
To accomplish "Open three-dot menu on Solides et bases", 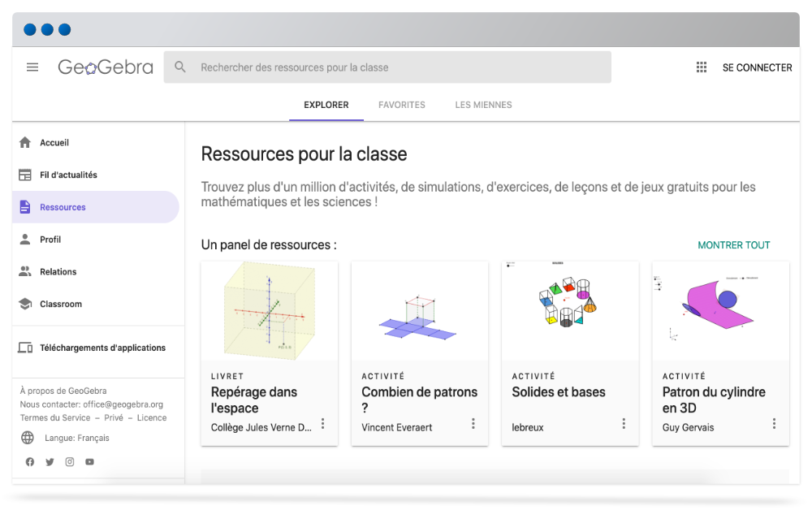I will click(624, 423).
